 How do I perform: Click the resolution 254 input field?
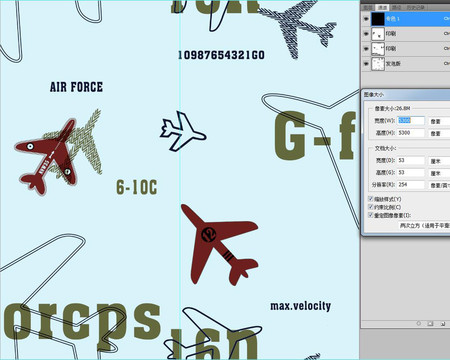(x=411, y=184)
